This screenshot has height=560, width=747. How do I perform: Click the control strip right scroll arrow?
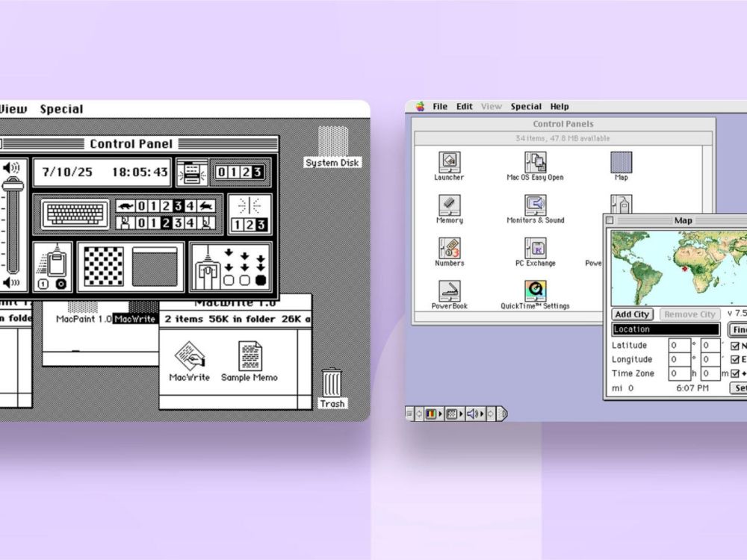coord(491,414)
